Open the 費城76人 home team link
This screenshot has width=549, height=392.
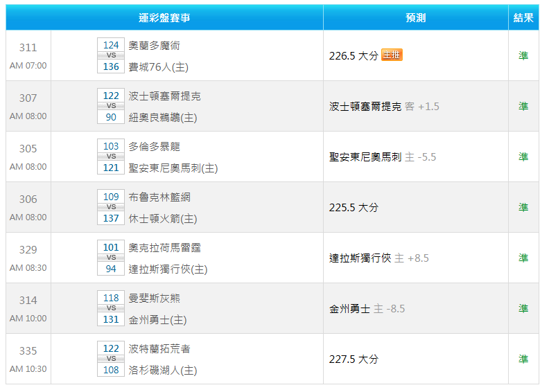(x=159, y=67)
